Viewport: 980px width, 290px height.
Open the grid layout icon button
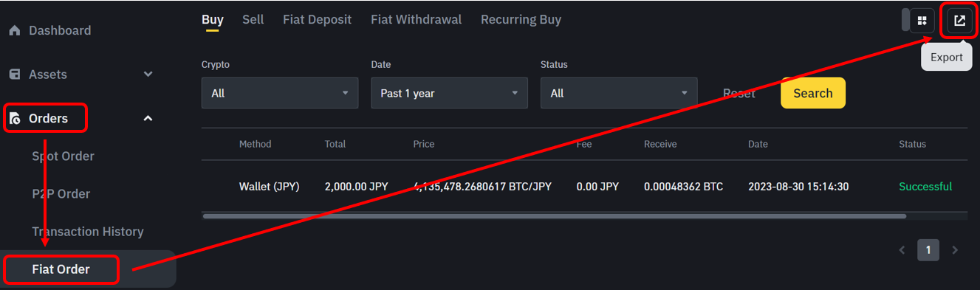pos(922,21)
